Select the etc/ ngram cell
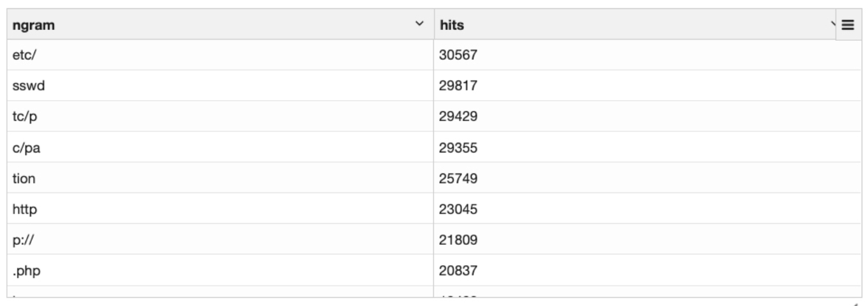 (x=221, y=55)
